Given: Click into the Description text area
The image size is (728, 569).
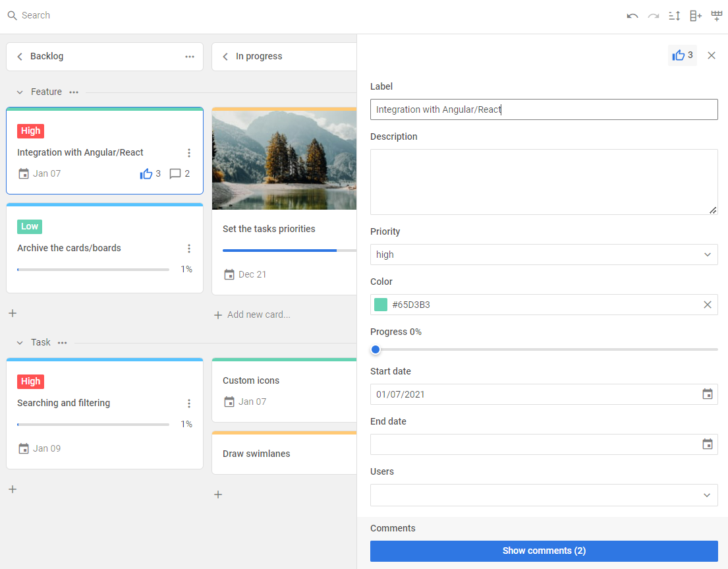Looking at the screenshot, I should point(544,181).
